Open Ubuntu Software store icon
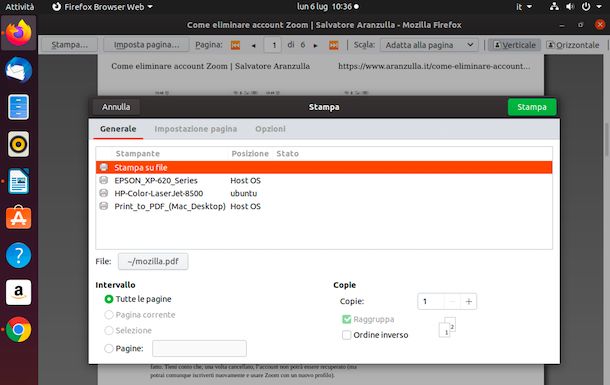 (x=18, y=218)
